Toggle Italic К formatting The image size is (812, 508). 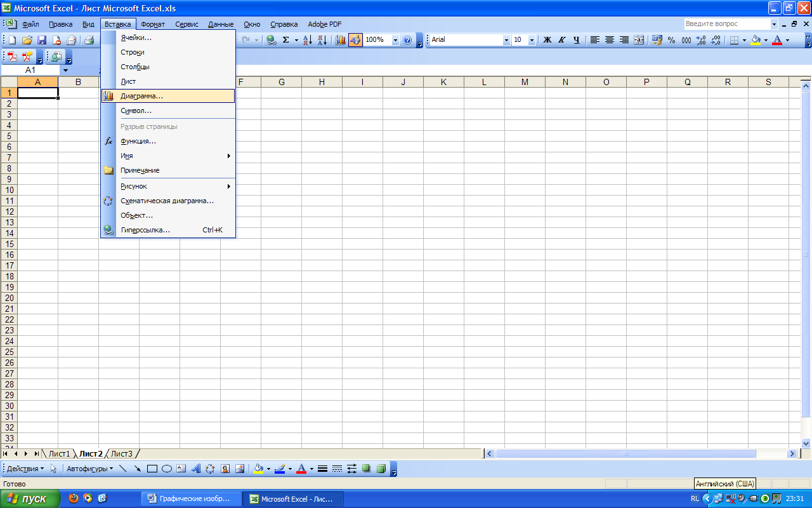click(x=561, y=40)
